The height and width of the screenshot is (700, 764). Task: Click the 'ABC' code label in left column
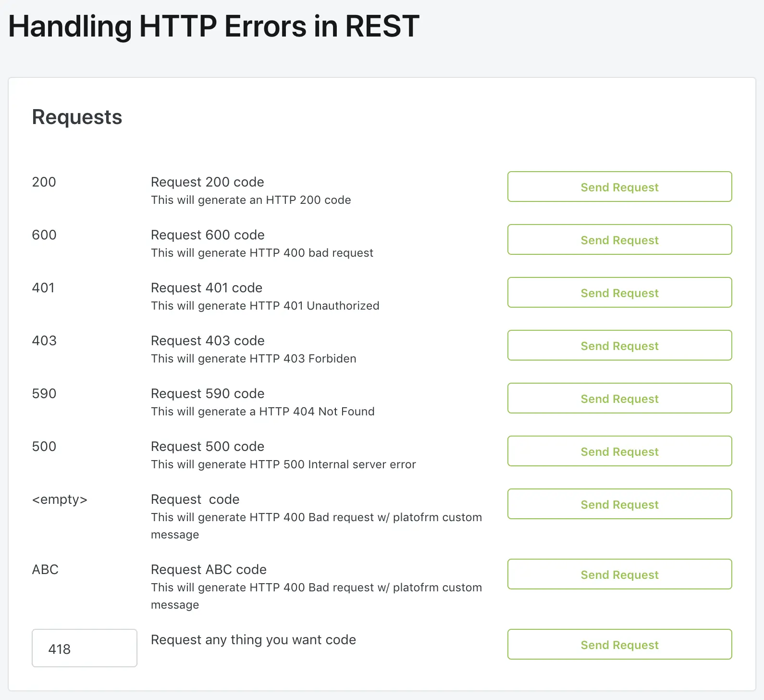pyautogui.click(x=45, y=570)
